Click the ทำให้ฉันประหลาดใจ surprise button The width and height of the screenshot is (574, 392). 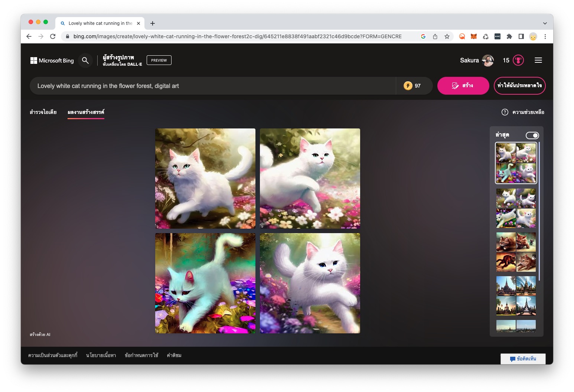tap(519, 86)
